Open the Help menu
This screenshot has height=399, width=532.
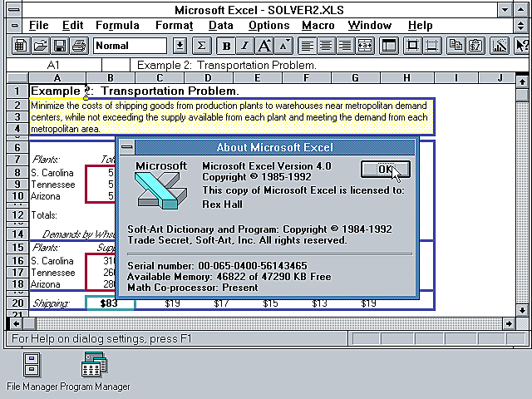420,26
